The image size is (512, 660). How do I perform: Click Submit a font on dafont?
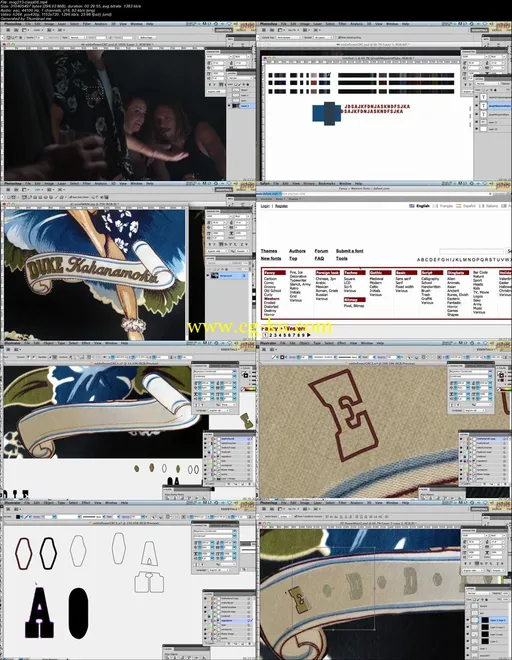[x=349, y=251]
